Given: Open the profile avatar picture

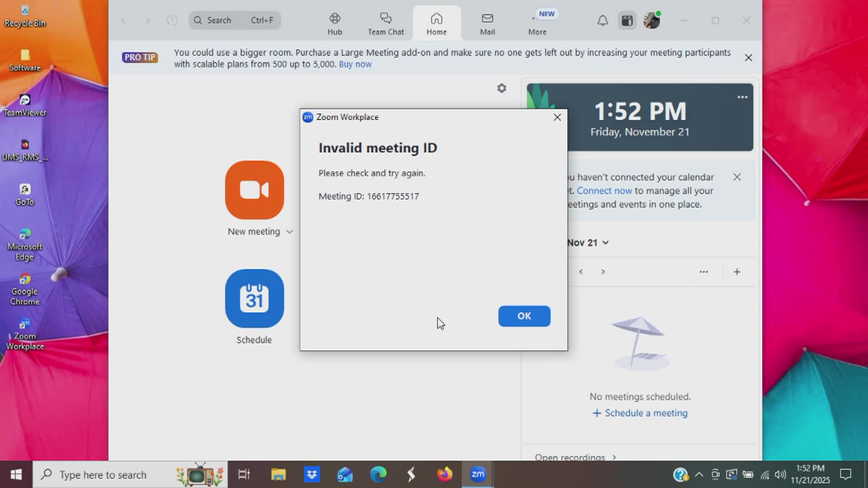Looking at the screenshot, I should pyautogui.click(x=651, y=20).
